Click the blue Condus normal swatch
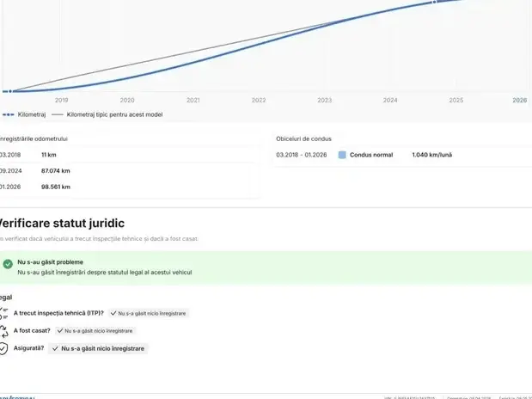Viewport: 532px width, 399px height. 342,155
